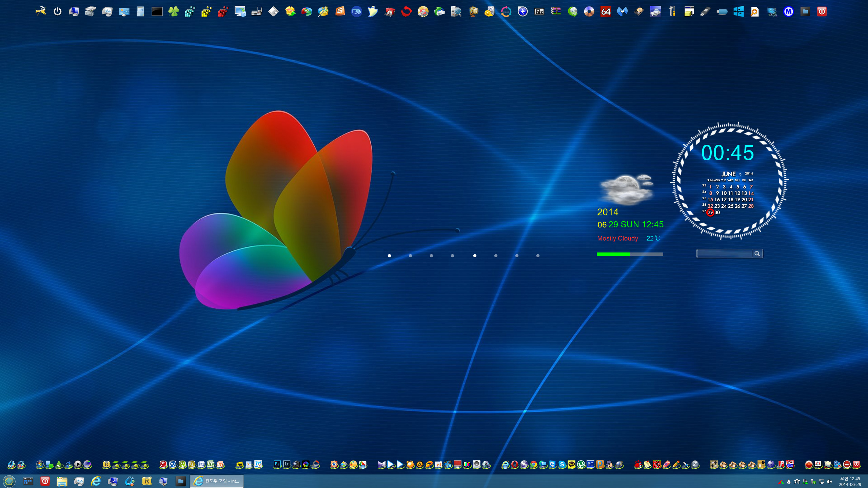
Task: Click the 2014 year text in weather widget
Action: click(x=608, y=212)
